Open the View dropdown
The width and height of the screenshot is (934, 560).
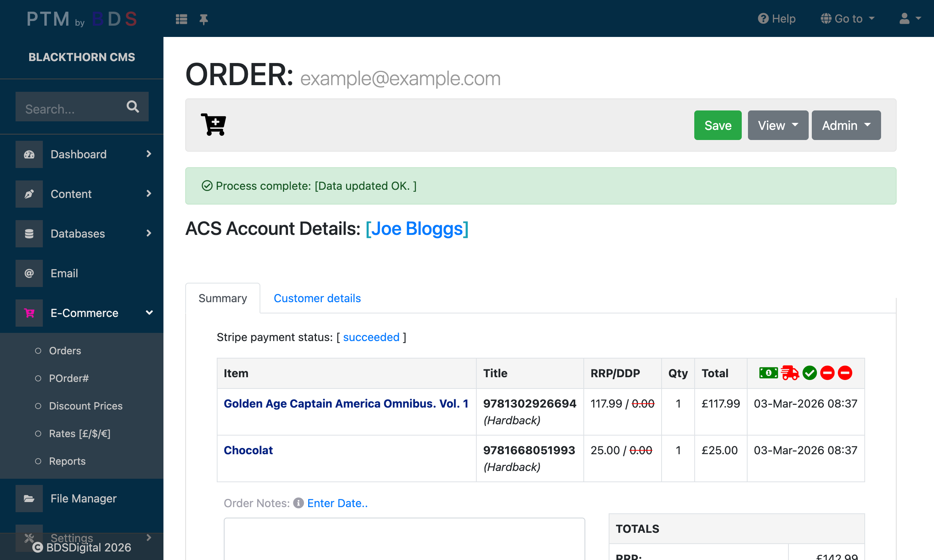778,125
